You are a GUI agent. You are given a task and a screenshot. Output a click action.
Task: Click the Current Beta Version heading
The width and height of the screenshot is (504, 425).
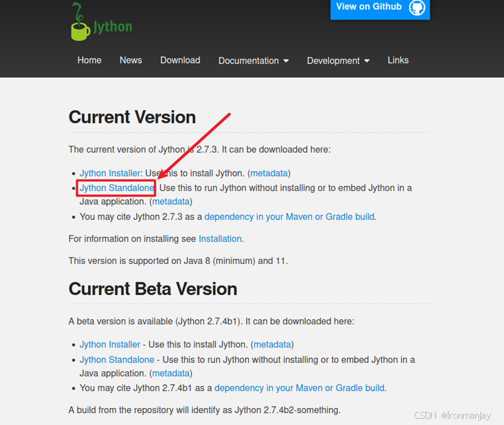(x=152, y=289)
